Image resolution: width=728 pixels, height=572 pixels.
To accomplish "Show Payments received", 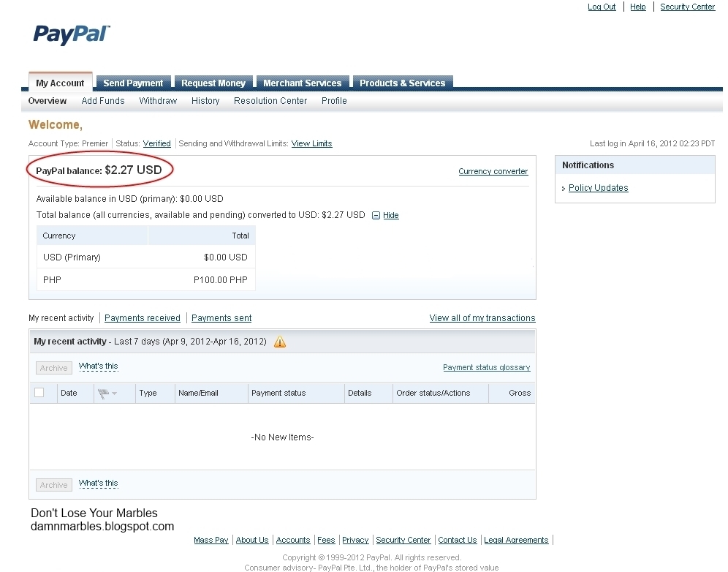I will [142, 318].
